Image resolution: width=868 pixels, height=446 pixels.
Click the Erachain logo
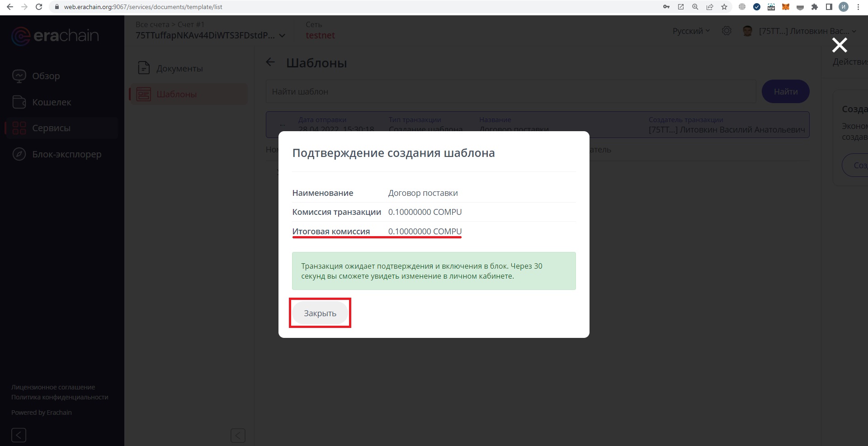[x=54, y=36]
